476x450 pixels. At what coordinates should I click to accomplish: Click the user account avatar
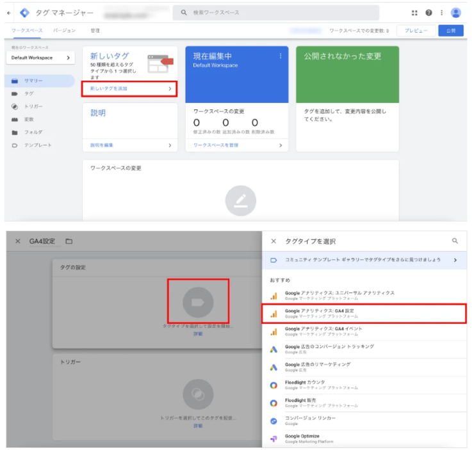tap(455, 13)
